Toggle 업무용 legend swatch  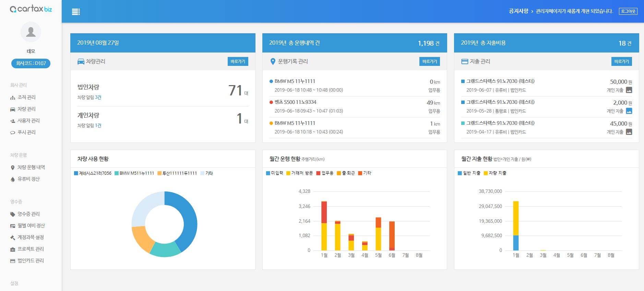tap(318, 173)
